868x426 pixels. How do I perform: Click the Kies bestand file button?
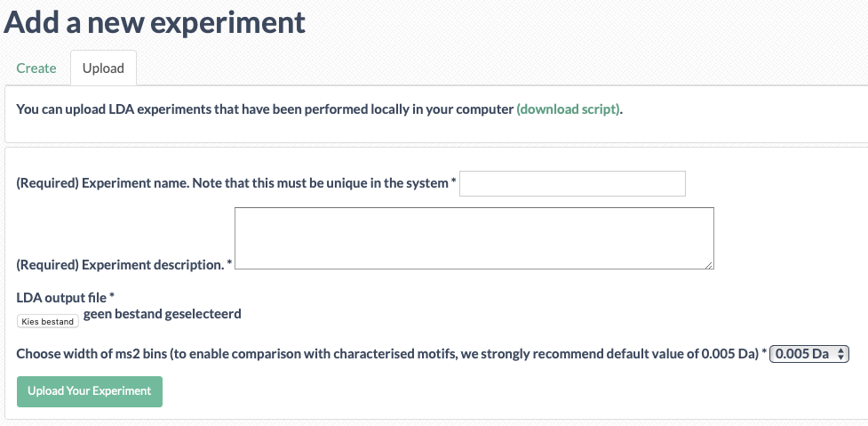[x=48, y=321]
